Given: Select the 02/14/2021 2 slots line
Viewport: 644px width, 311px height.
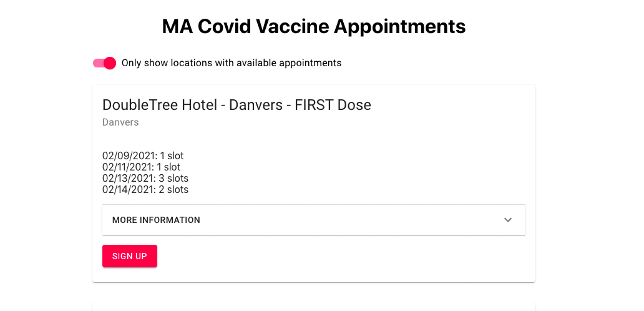Looking at the screenshot, I should [x=145, y=189].
